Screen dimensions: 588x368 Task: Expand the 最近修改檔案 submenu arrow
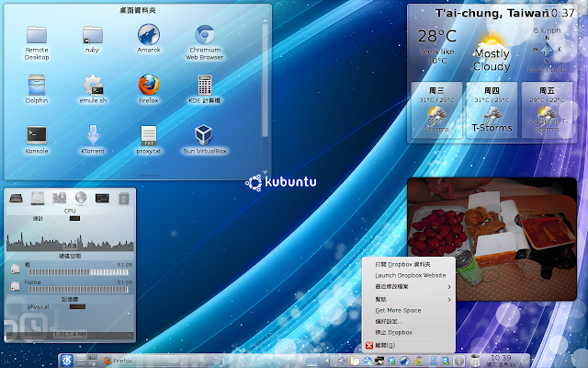(449, 287)
